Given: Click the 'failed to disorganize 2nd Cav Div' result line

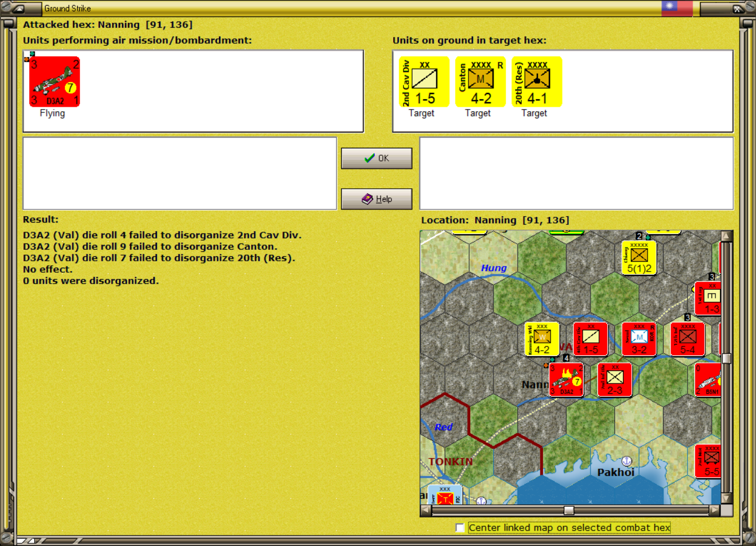Looking at the screenshot, I should point(162,235).
